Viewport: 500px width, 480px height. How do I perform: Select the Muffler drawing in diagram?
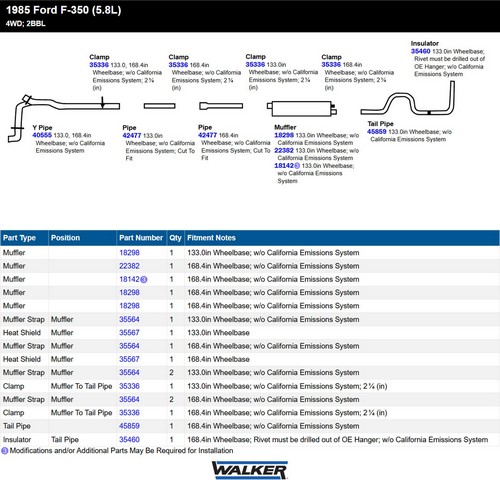[302, 108]
